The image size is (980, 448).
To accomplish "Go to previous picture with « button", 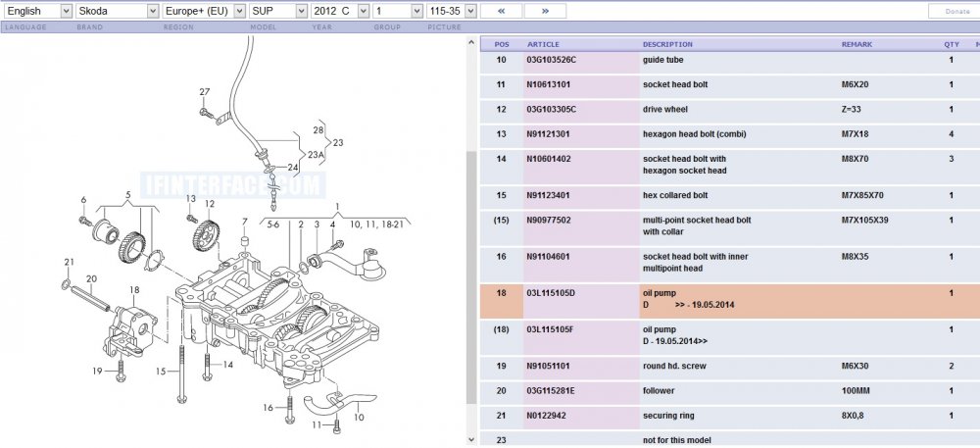I will (501, 11).
